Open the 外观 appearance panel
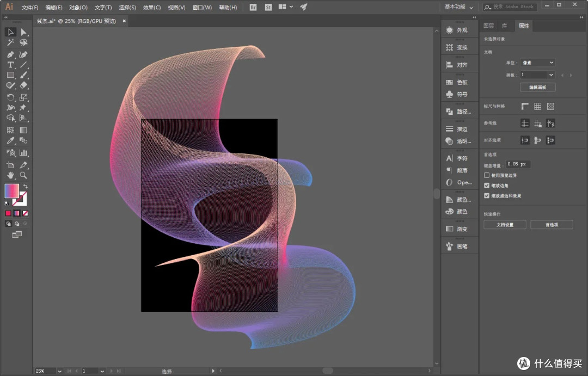Screen dimensions: 588x376 click(457, 30)
